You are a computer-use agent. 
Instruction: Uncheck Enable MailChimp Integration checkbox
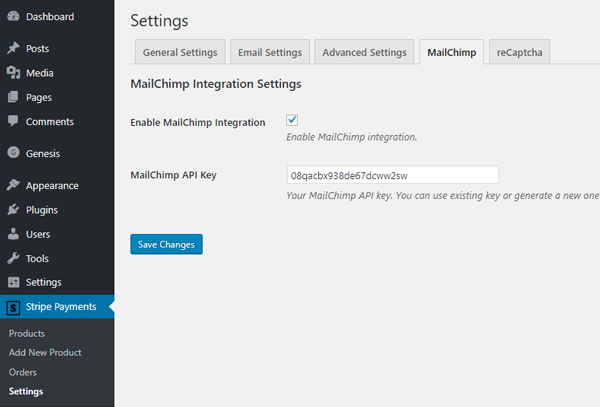[292, 120]
